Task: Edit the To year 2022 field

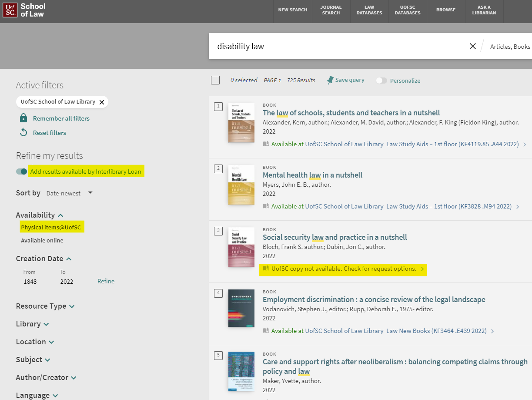Action: pyautogui.click(x=67, y=282)
